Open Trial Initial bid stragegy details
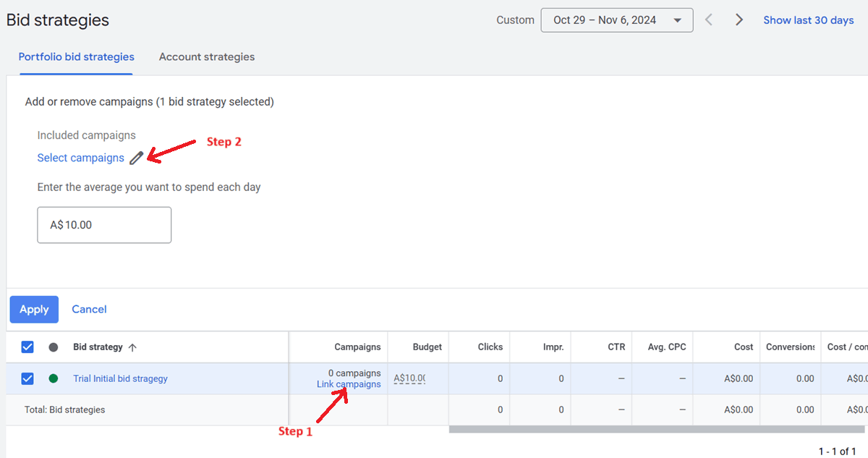Viewport: 868px width, 458px height. pyautogui.click(x=120, y=378)
